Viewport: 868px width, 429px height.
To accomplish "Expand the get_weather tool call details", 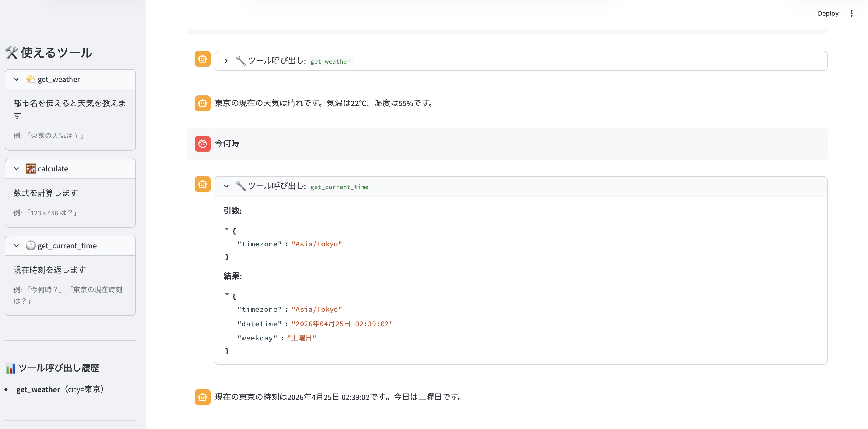I will coord(226,61).
